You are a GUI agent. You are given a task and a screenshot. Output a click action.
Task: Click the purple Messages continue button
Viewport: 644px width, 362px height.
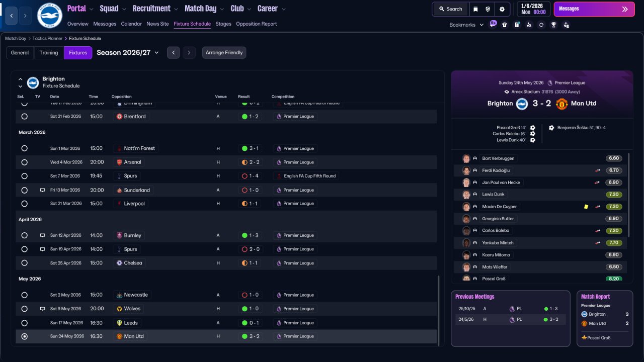pos(594,9)
